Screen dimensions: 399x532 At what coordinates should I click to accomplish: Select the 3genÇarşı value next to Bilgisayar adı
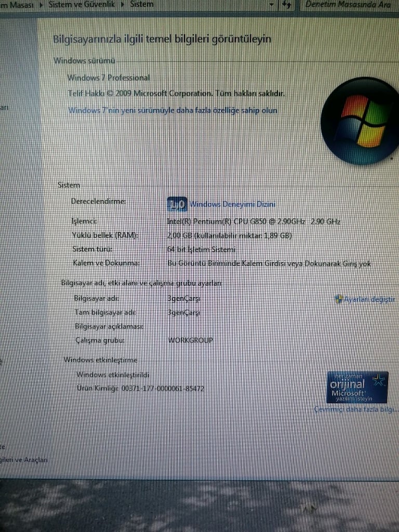(x=183, y=299)
